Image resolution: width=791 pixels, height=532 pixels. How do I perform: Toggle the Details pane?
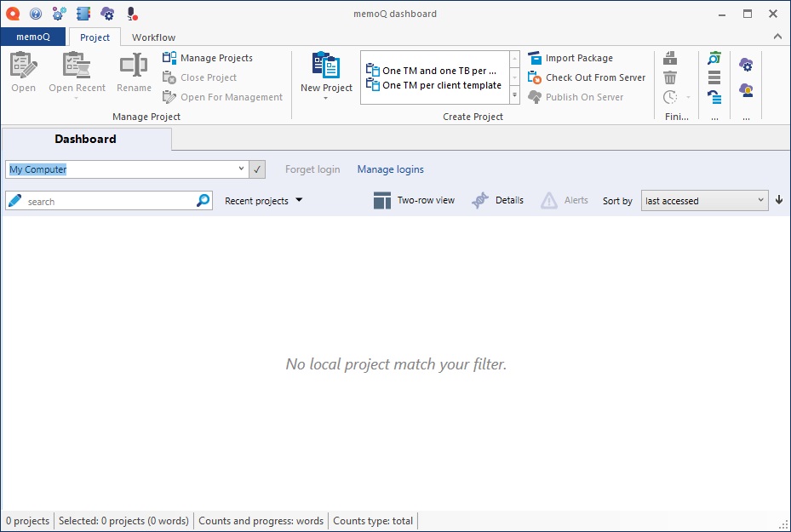498,200
